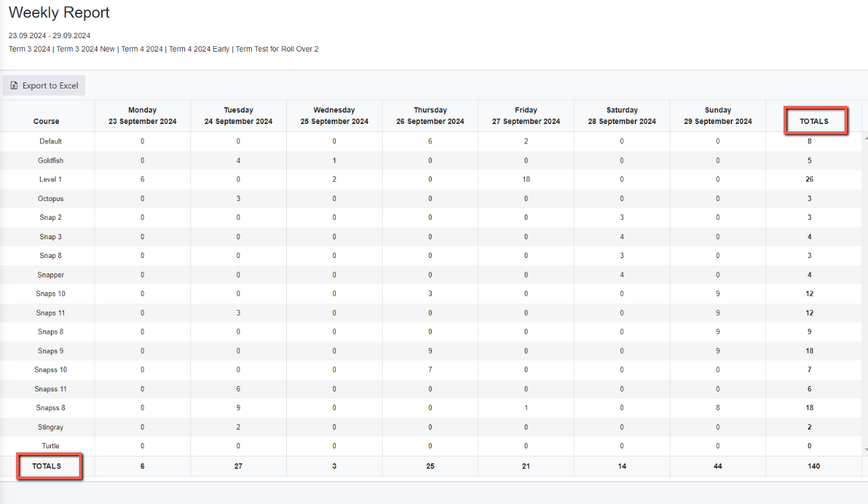
Task: Select the Friday 27 September 2024 header
Action: coord(526,116)
